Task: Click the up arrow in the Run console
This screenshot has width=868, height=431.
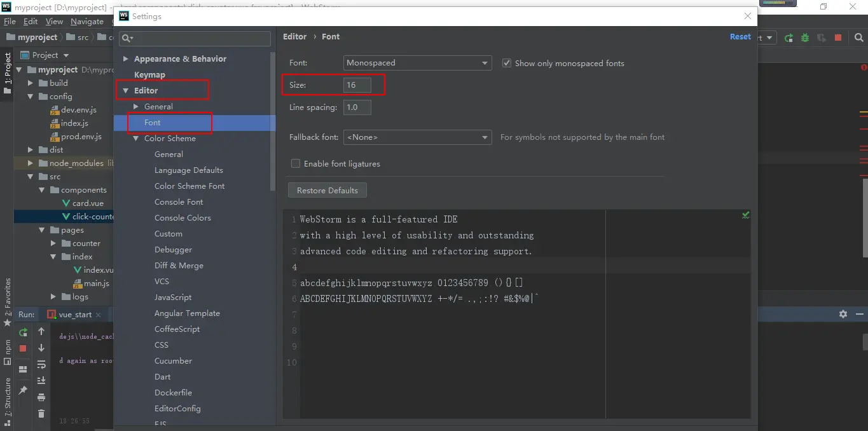Action: click(41, 331)
